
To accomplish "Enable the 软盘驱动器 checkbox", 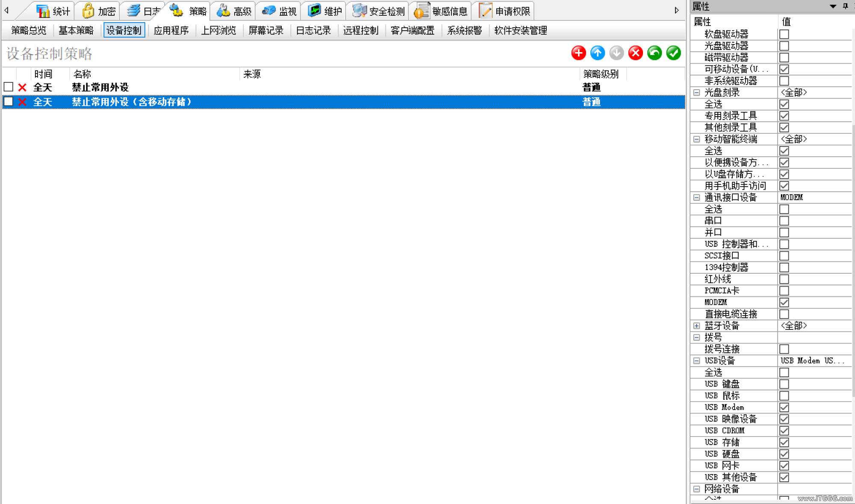I will (x=784, y=34).
